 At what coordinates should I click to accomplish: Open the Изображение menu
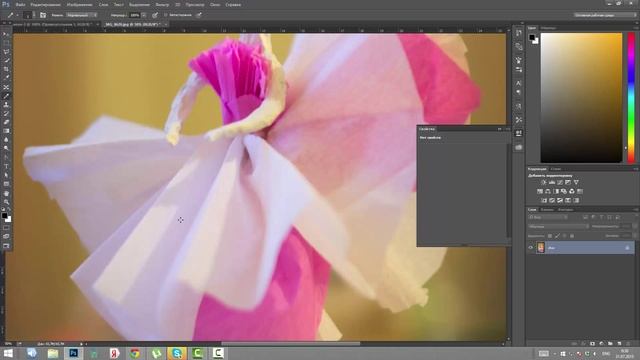tap(80, 4)
